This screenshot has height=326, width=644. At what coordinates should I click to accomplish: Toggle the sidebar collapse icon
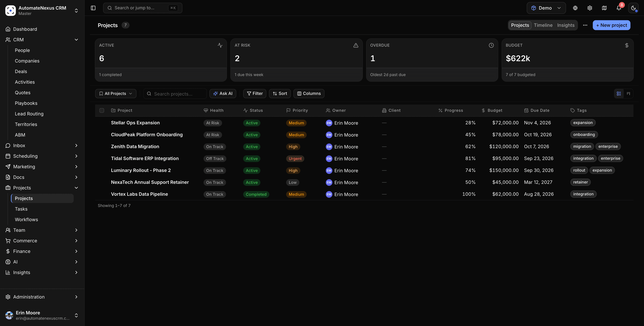(x=93, y=8)
